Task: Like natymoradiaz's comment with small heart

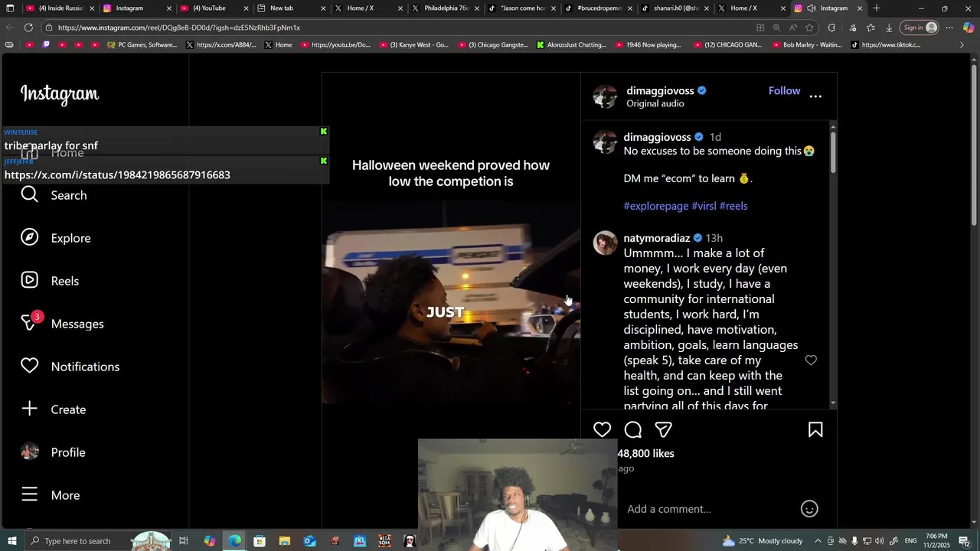Action: coord(811,360)
